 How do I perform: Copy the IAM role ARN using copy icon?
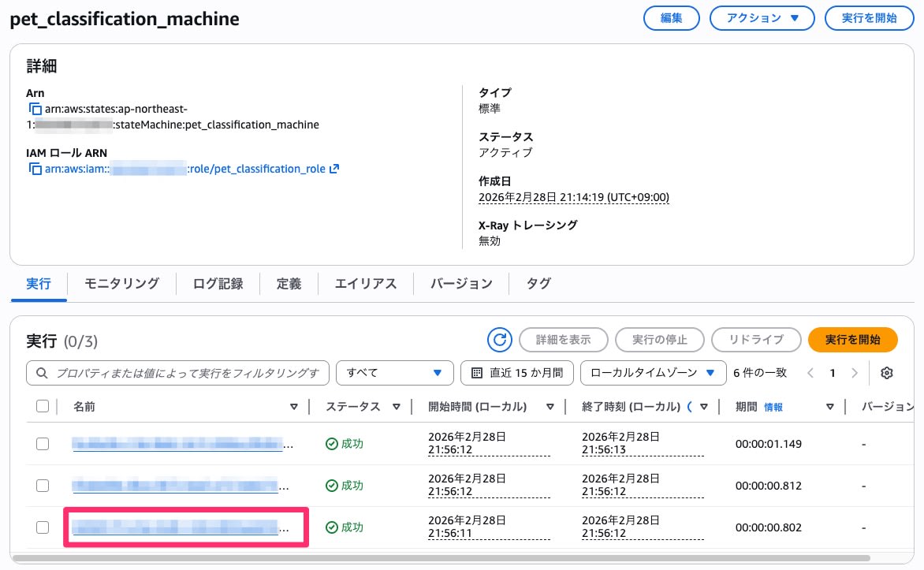point(35,169)
